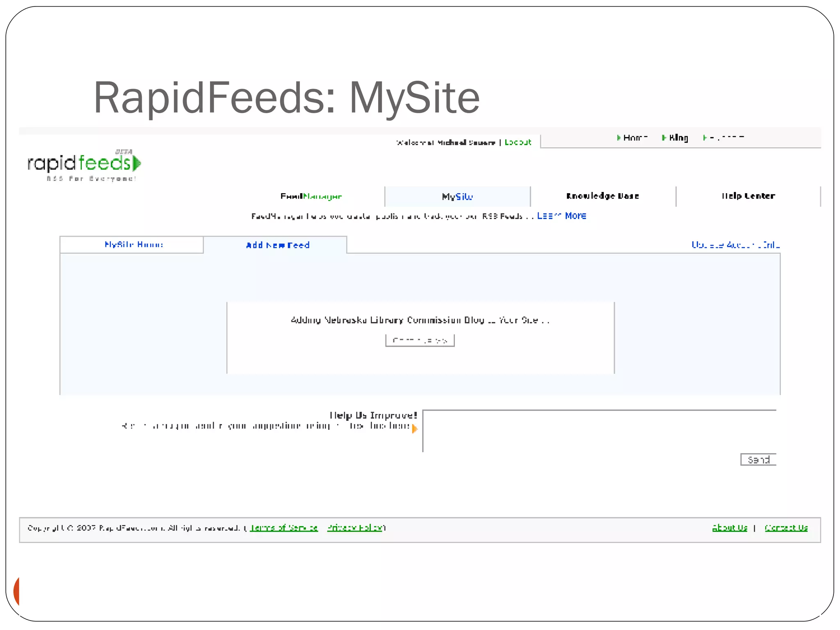
Task: Select the Add New Feed sub-tab
Action: 275,245
